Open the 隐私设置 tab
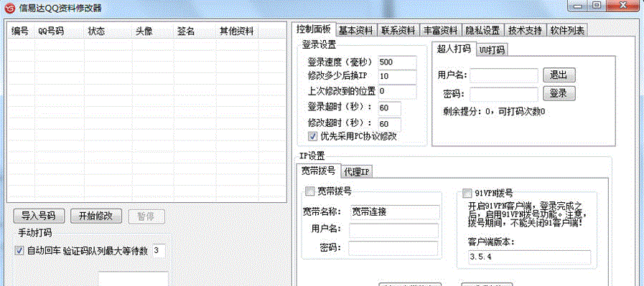 482,30
